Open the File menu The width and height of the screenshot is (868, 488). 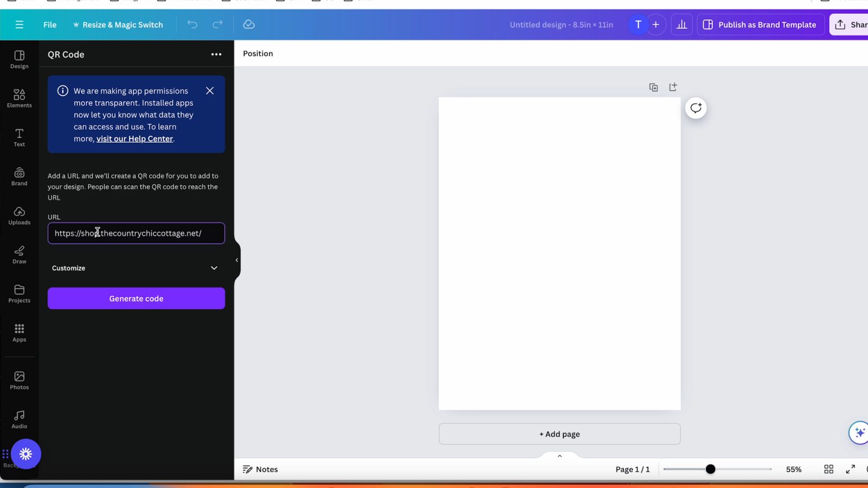pos(50,24)
